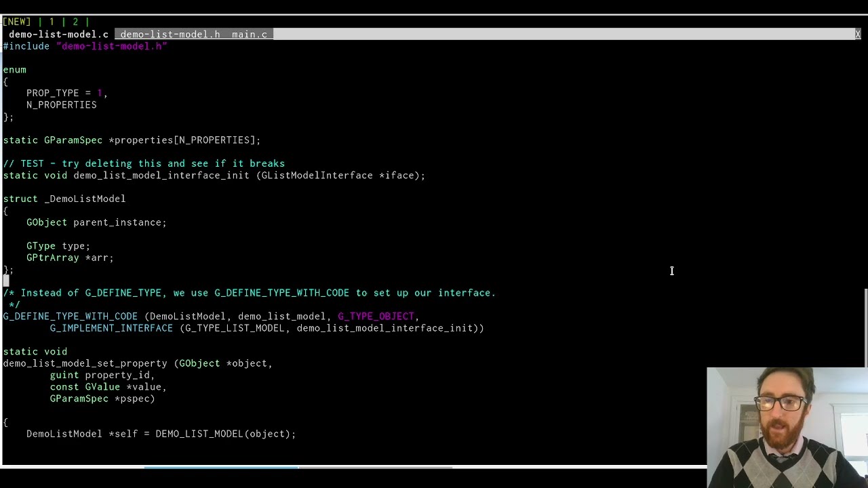Open the main.c tab
Viewport: 868px width, 488px height.
pos(250,34)
